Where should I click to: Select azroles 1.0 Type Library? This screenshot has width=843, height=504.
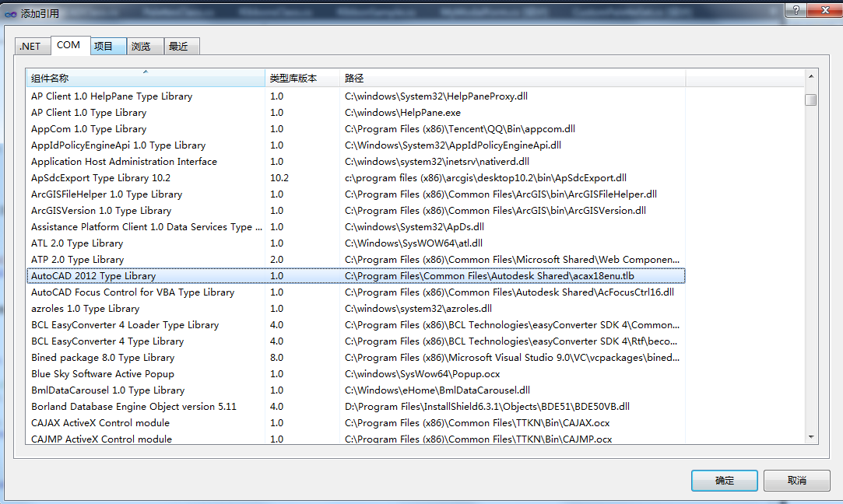tap(356, 309)
